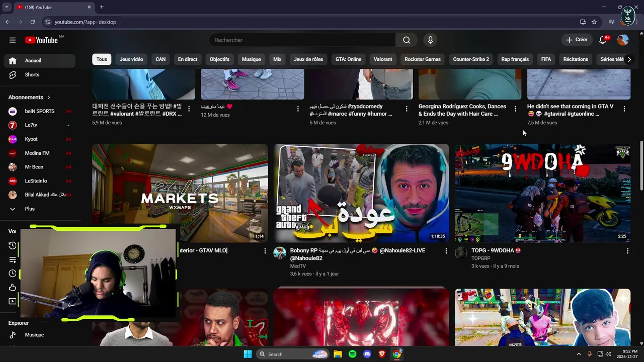The image size is (644, 362).
Task: Expand the Abonnements section
Action: point(30,97)
